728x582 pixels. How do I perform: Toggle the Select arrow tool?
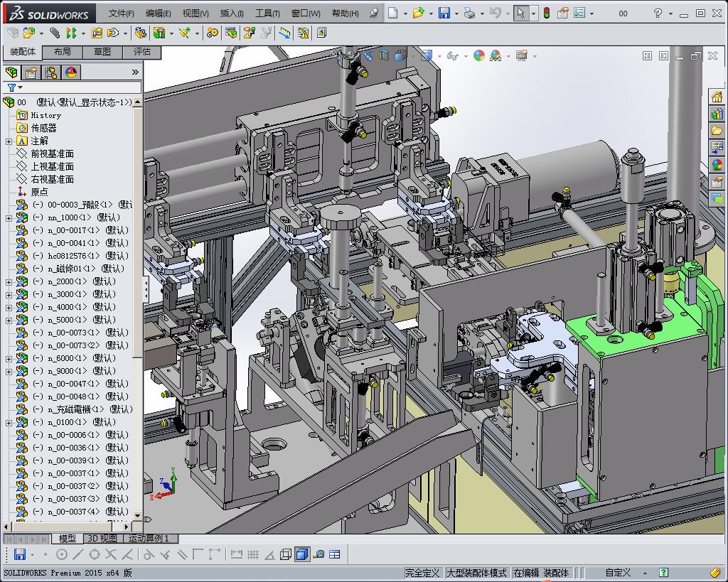(x=520, y=13)
